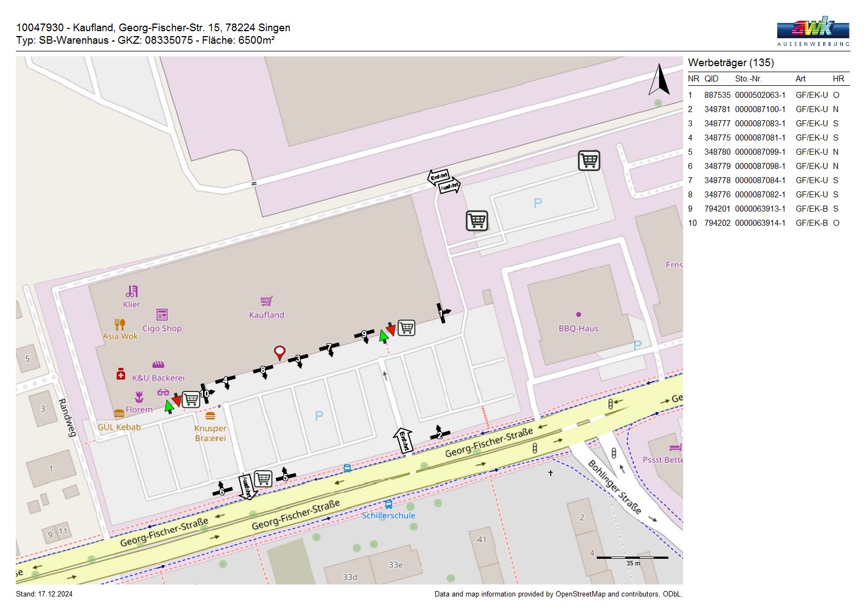Click billboard marker number 2
Screen dimensions: 868x614
[x=439, y=434]
